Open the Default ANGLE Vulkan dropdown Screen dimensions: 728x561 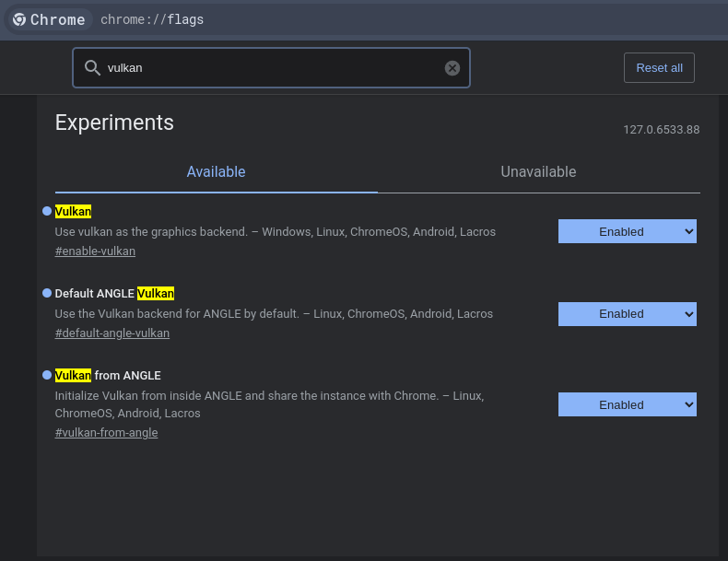pos(628,314)
